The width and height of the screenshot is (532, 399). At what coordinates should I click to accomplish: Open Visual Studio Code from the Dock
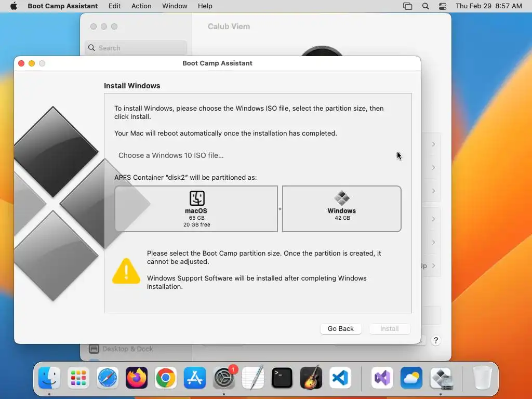(x=340, y=378)
